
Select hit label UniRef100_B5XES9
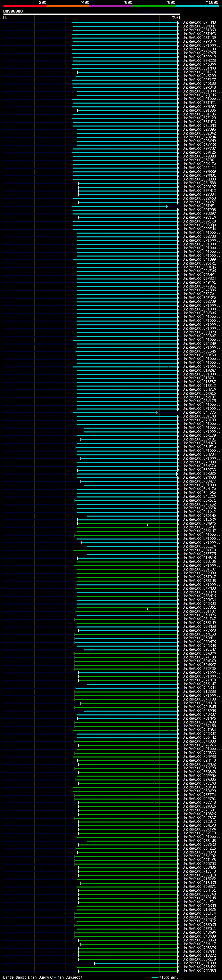199,436
